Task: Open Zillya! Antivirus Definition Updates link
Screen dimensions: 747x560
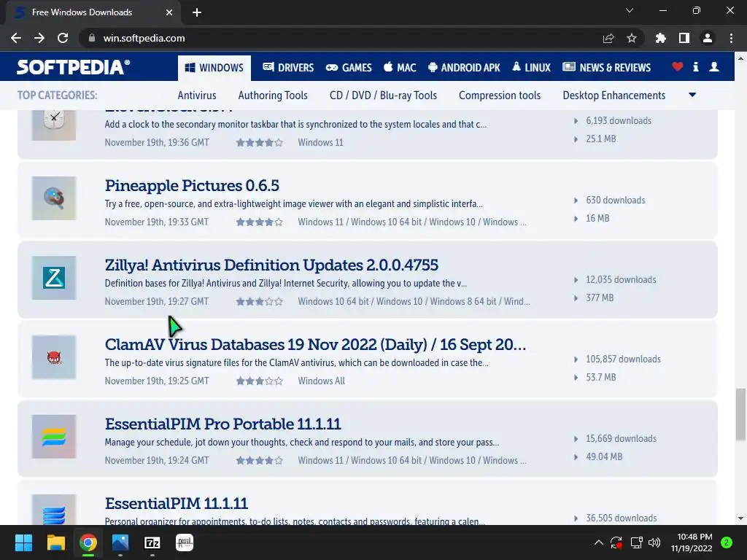Action: click(x=271, y=265)
